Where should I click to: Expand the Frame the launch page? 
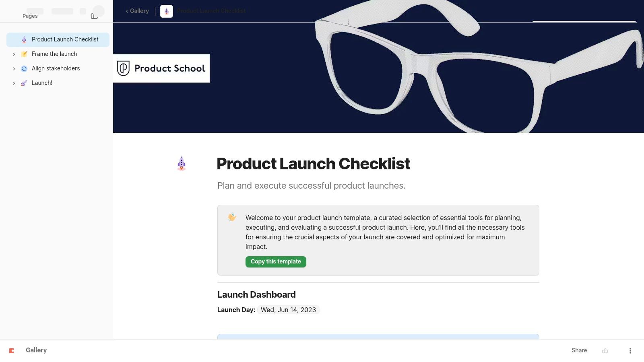14,53
